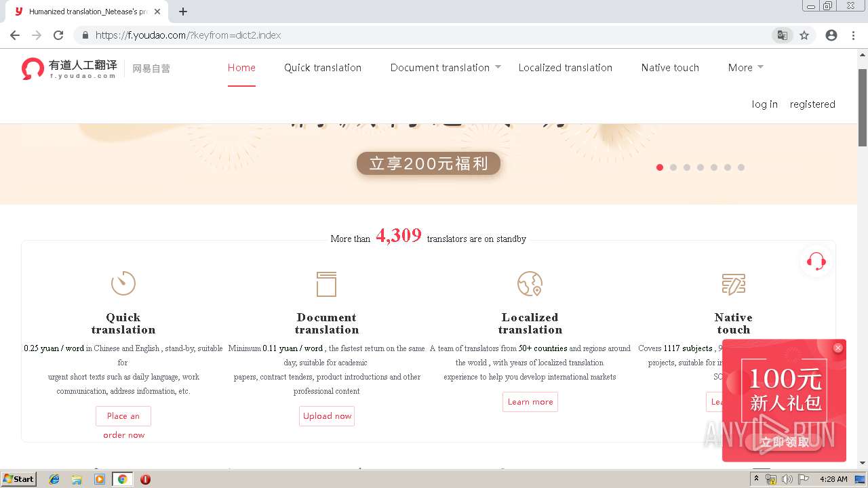Open the Localized translation nav item
Screen dimensions: 868x488
click(x=566, y=68)
